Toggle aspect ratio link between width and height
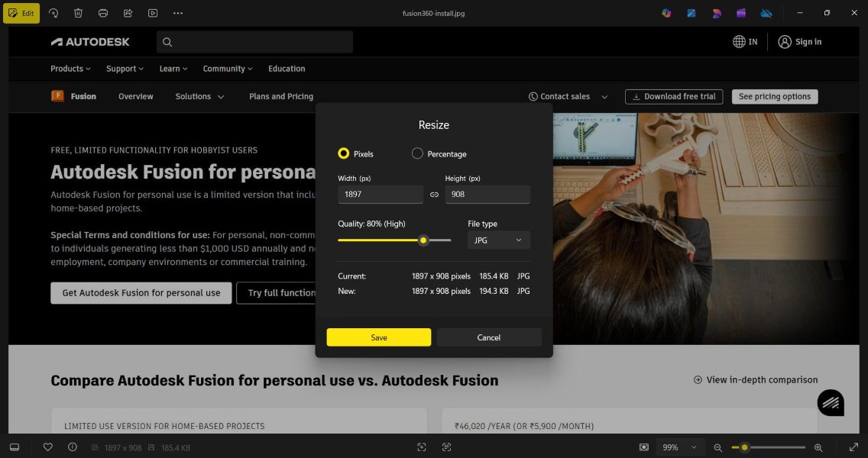This screenshot has width=868, height=458. 434,195
